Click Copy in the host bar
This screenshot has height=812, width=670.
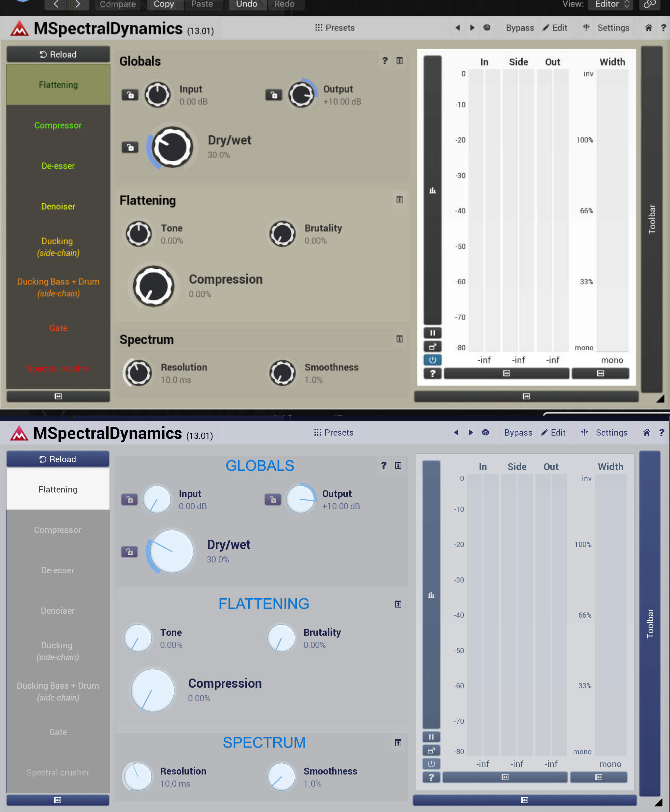[164, 4]
